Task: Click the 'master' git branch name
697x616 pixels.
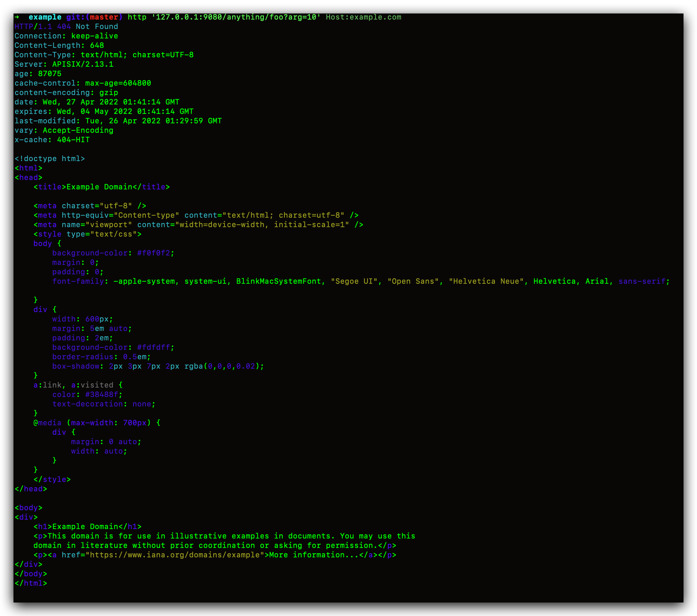Action: point(104,17)
